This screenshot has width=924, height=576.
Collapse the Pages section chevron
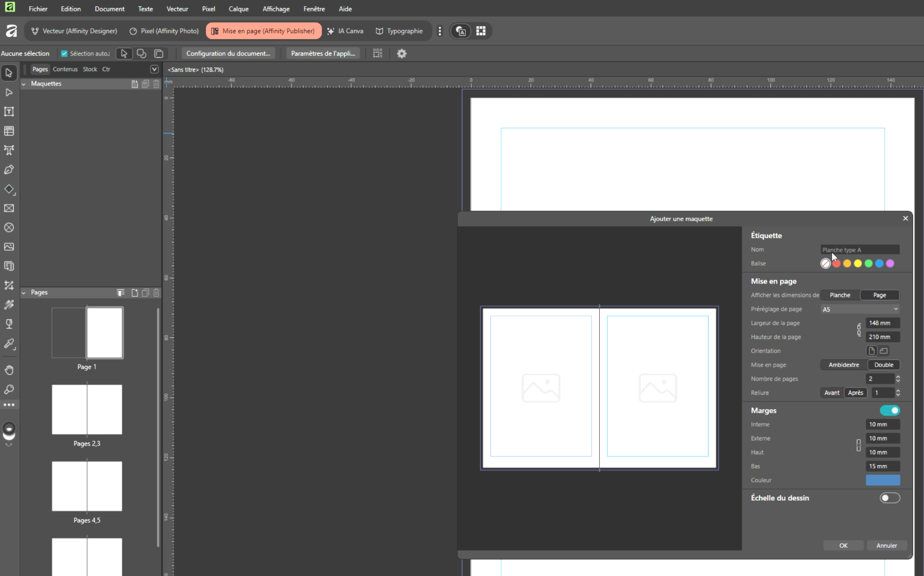(24, 293)
